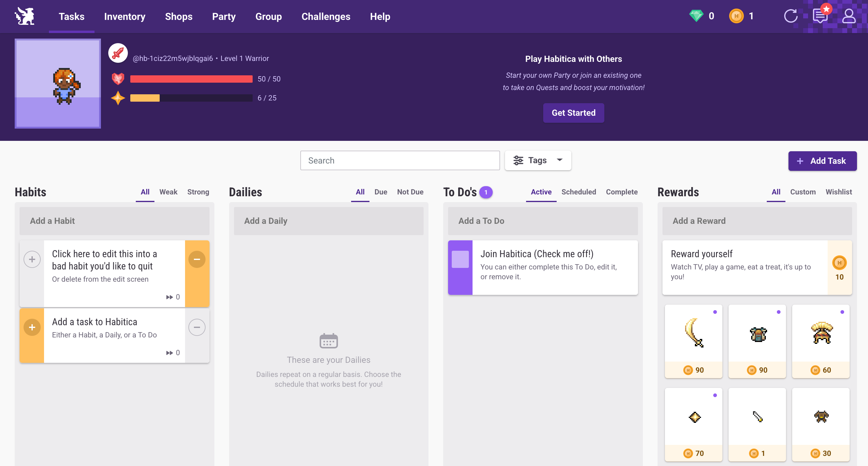Click minus on Add a task to Habitica

(197, 327)
